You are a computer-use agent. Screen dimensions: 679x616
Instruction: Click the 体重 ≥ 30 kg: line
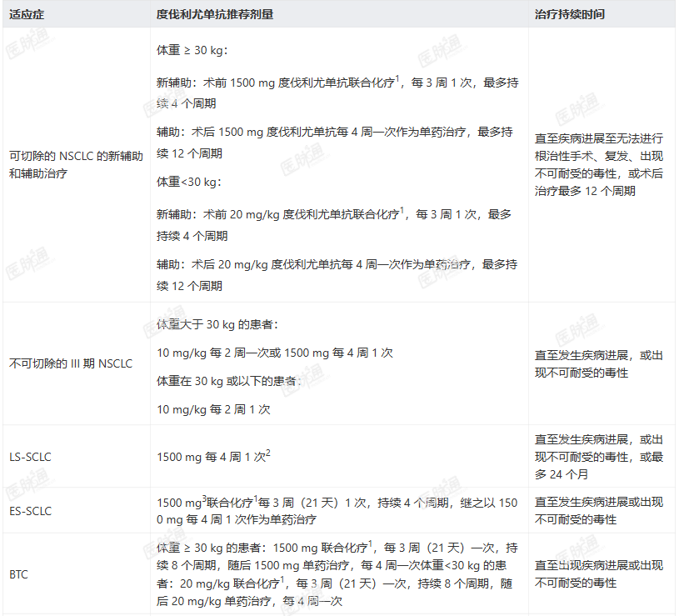pos(192,50)
